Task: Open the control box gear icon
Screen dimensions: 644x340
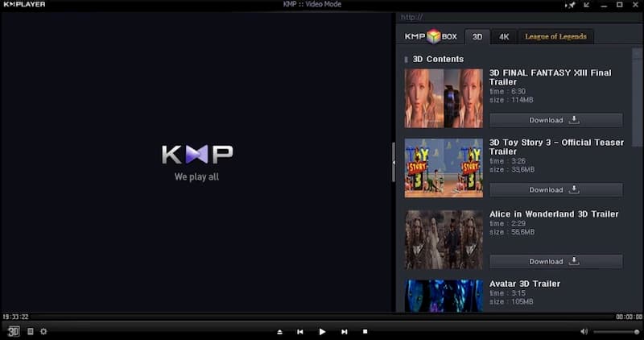Action: coord(43,331)
